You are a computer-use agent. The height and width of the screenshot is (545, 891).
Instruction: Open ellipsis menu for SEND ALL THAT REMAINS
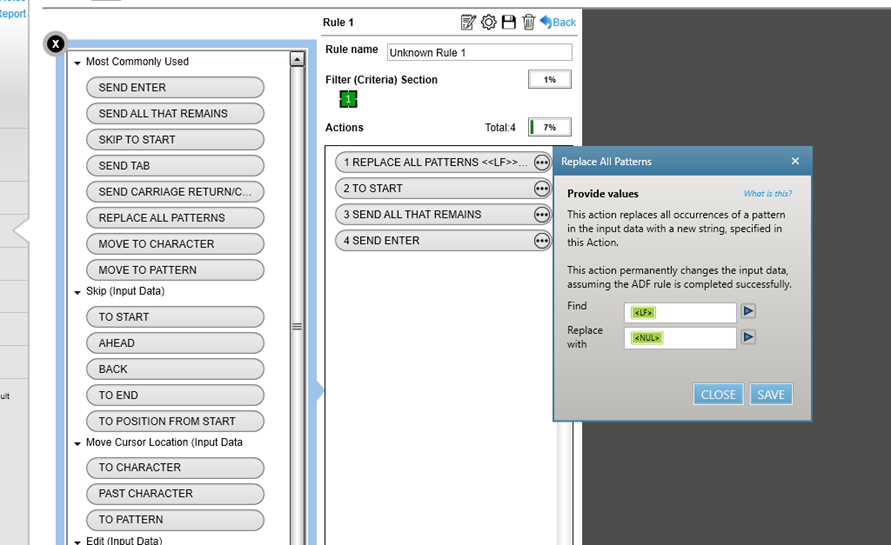542,214
